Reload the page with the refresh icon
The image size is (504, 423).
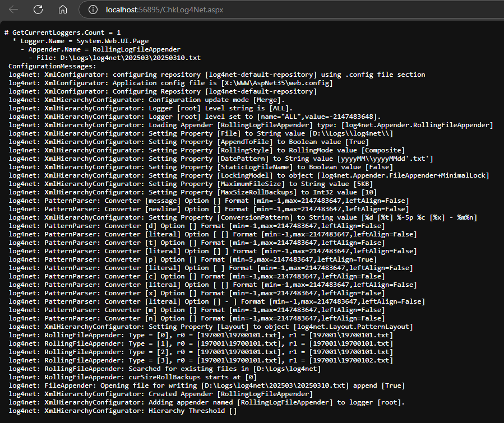(38, 10)
